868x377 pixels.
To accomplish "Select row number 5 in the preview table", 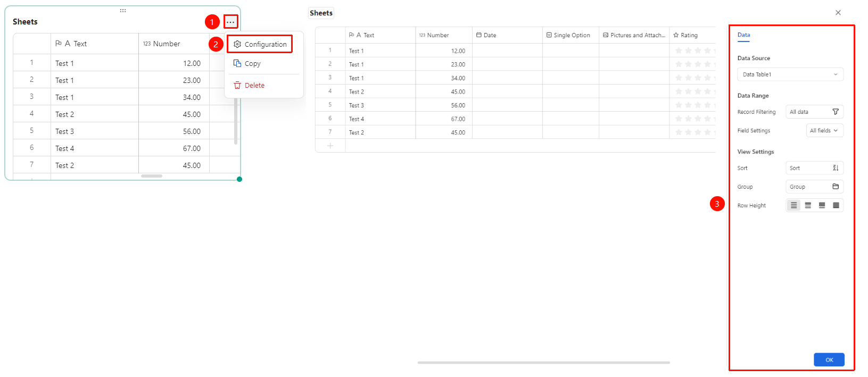I will pos(330,105).
